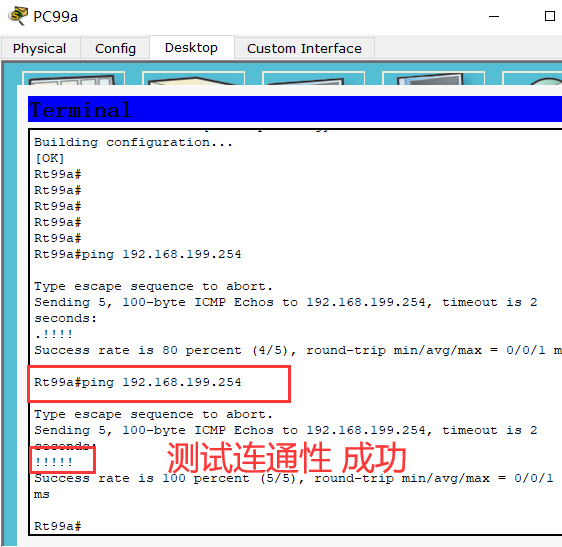This screenshot has height=547, width=562.
Task: Click the Success rate is 80 percent line
Action: pyautogui.click(x=297, y=350)
